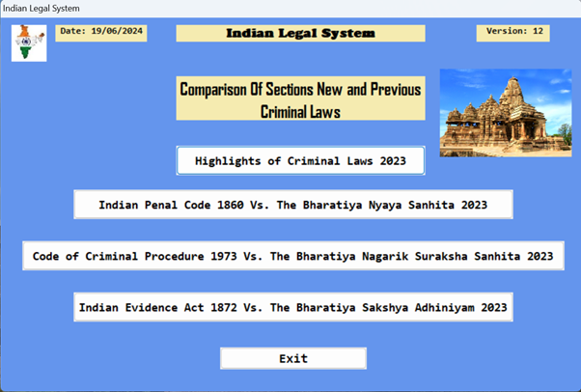Click the Date: 19/06/2024 label

[101, 33]
